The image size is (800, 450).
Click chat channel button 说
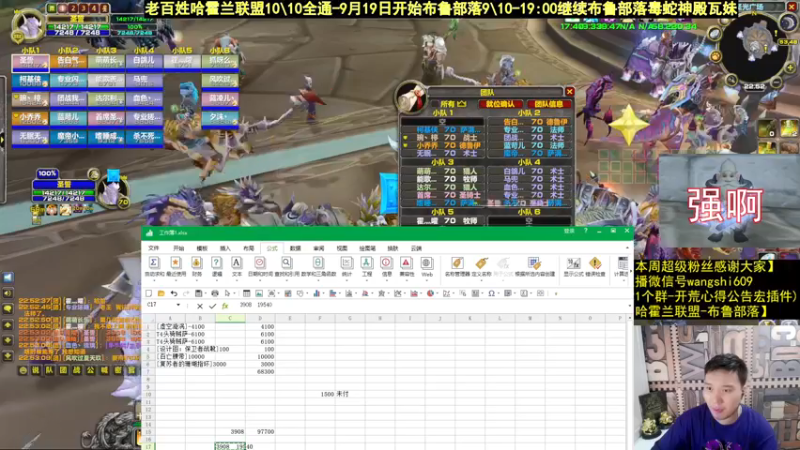[35, 370]
